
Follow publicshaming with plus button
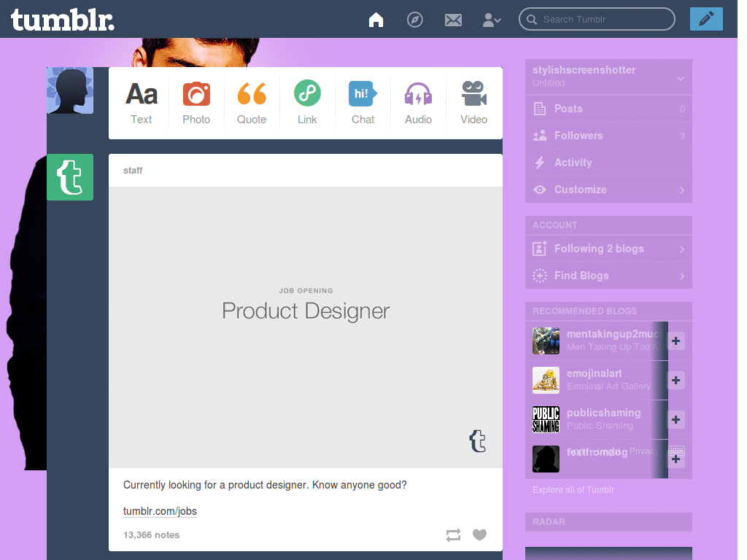676,419
